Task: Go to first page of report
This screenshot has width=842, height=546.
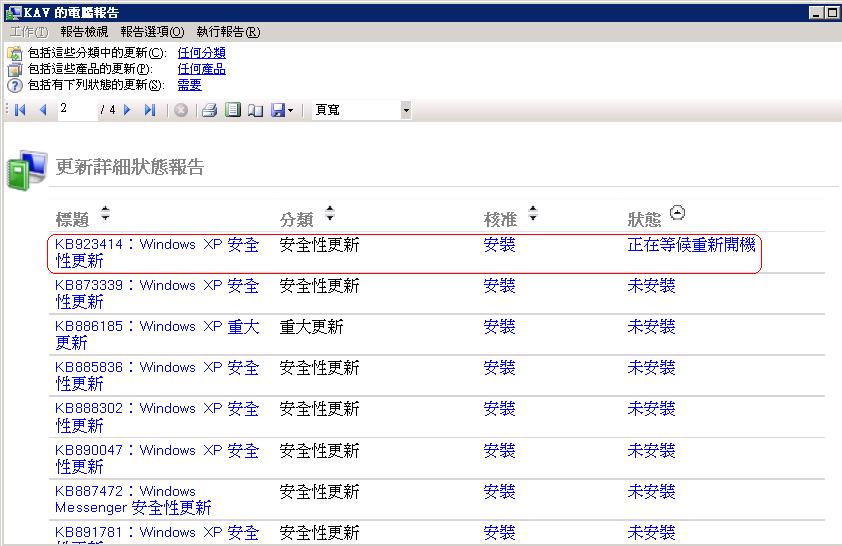Action: 20,111
